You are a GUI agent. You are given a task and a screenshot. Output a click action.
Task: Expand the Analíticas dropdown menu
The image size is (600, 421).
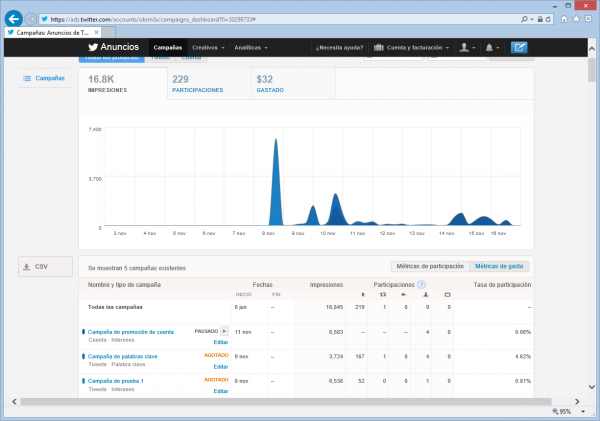point(251,47)
